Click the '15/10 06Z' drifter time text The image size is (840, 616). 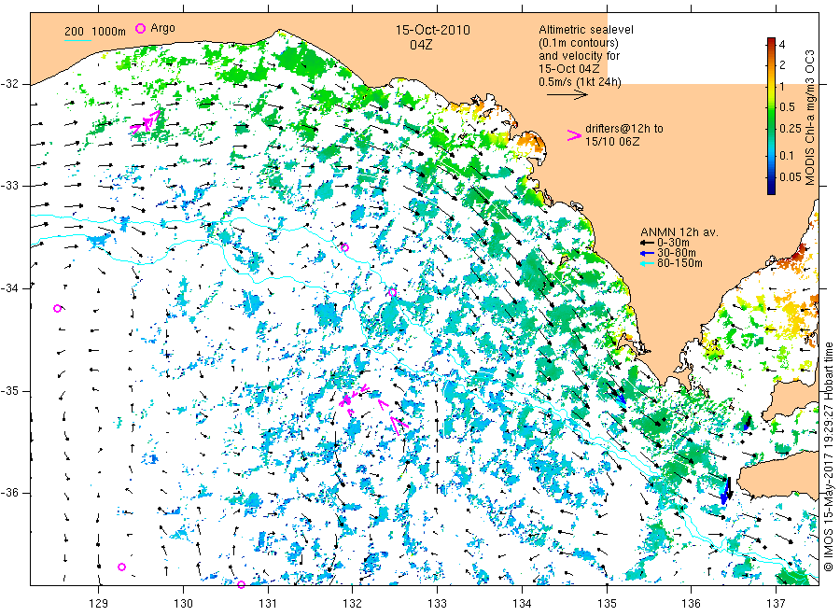(x=611, y=142)
